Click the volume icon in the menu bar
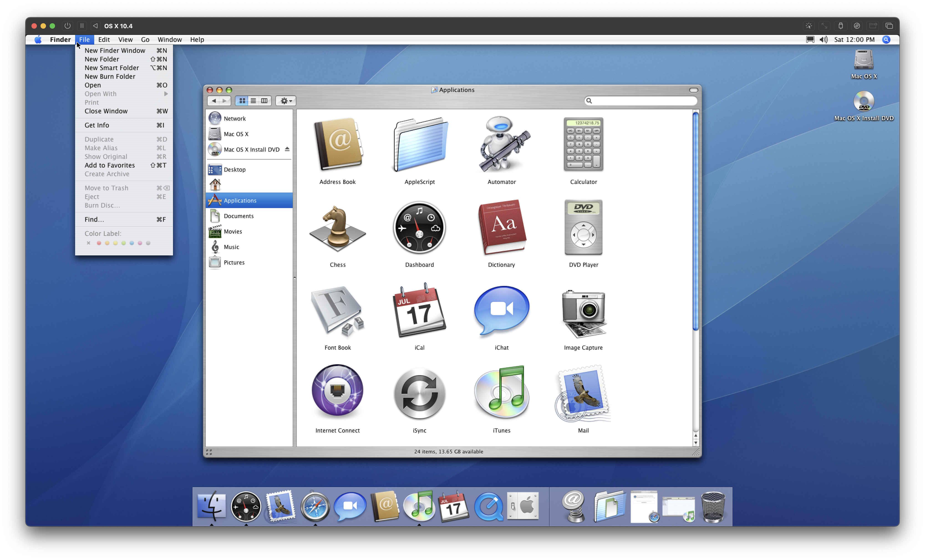The image size is (925, 560). pos(824,39)
